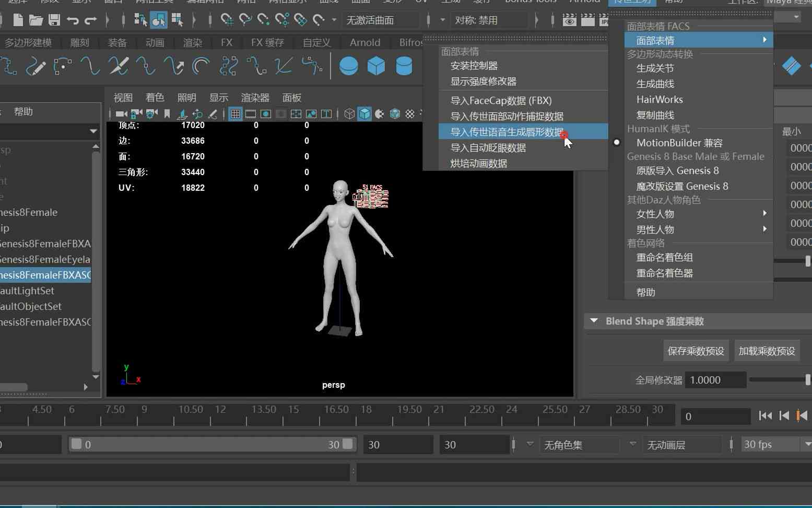Switch to the Arnold shelf tab

point(365,43)
